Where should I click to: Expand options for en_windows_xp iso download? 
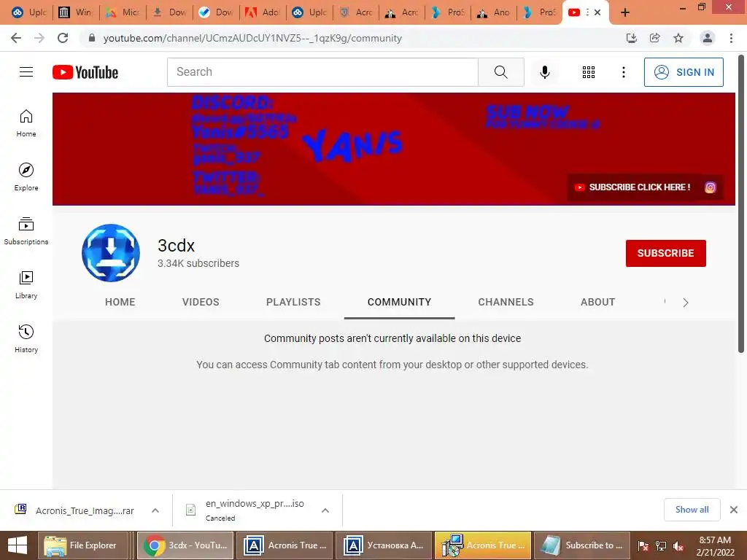[x=325, y=510]
